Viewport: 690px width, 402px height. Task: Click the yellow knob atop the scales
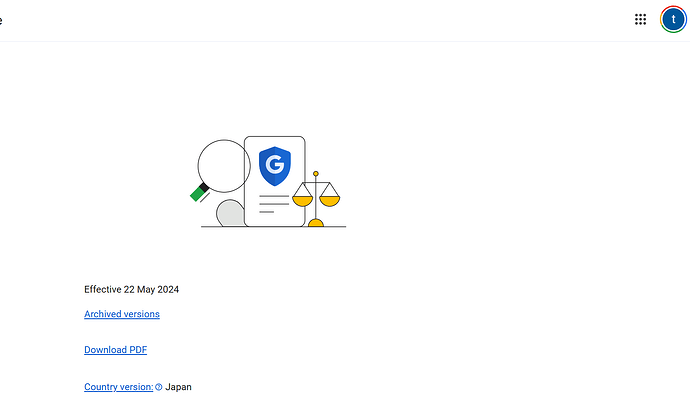pos(316,174)
